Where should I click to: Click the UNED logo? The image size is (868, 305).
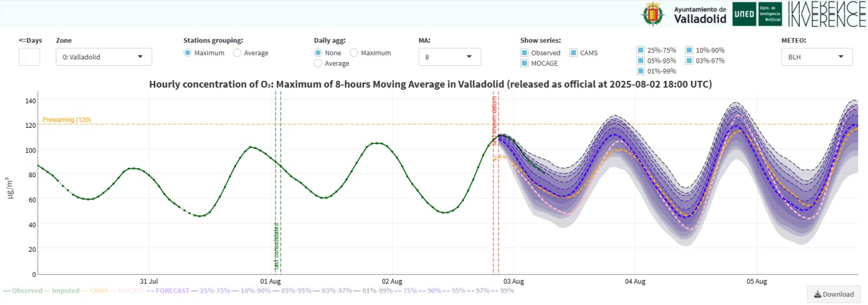744,14
